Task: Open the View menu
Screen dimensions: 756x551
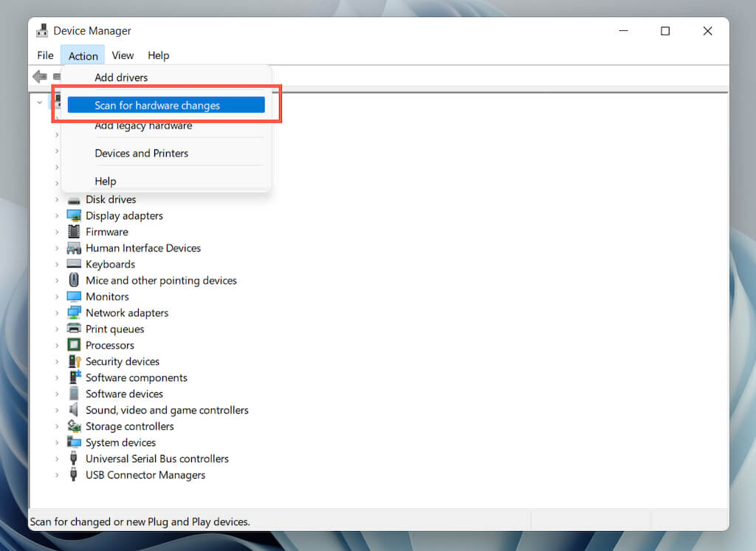Action: click(x=123, y=55)
